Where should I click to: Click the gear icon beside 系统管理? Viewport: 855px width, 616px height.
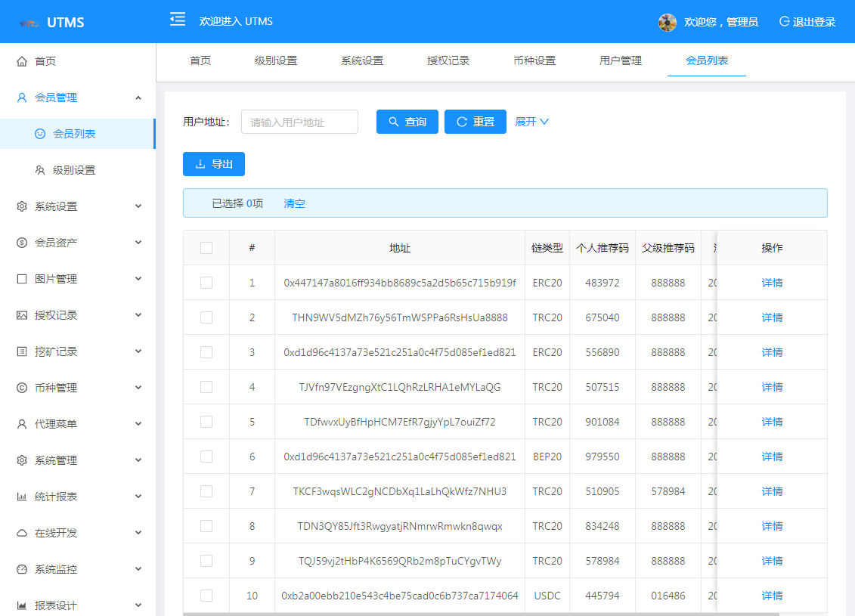(22, 460)
